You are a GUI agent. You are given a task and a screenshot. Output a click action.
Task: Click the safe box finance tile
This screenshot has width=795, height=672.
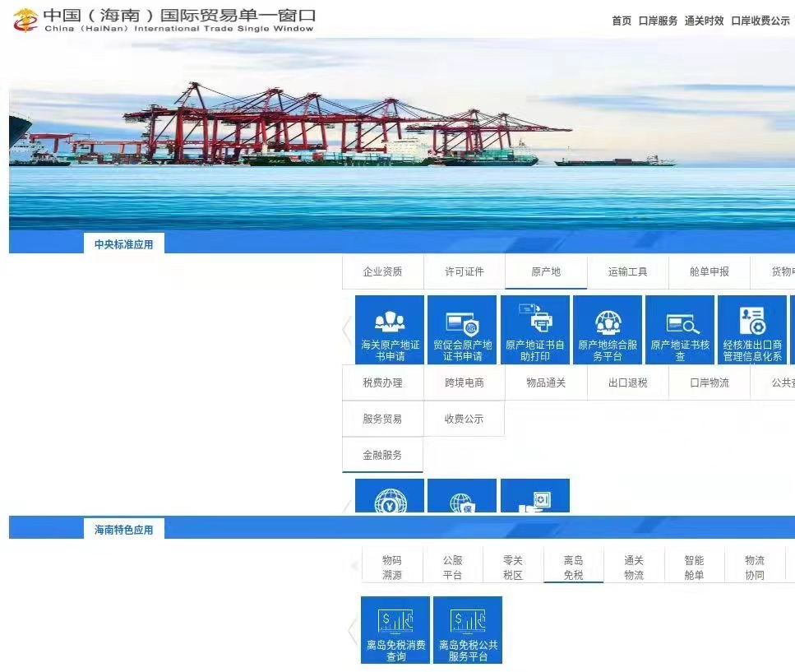click(x=535, y=495)
